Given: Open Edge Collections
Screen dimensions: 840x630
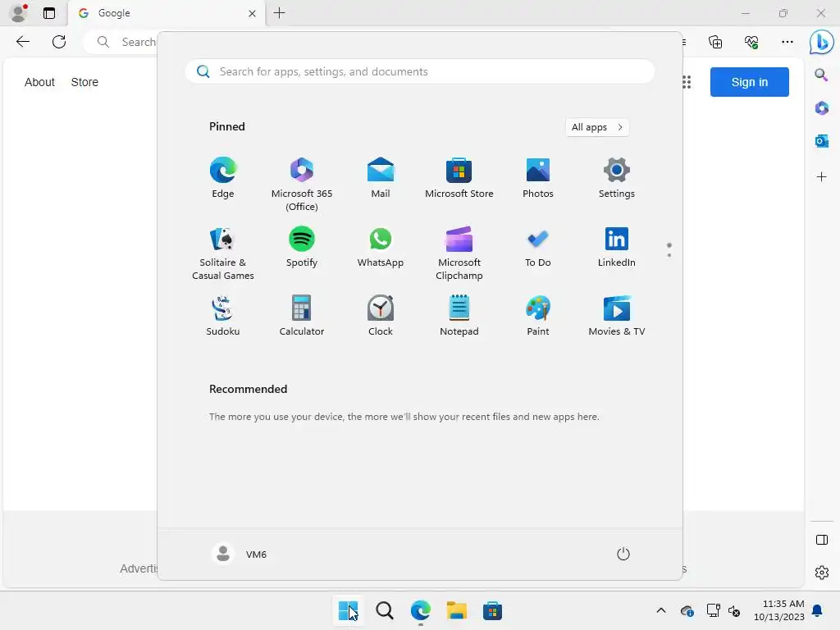Looking at the screenshot, I should (x=715, y=42).
